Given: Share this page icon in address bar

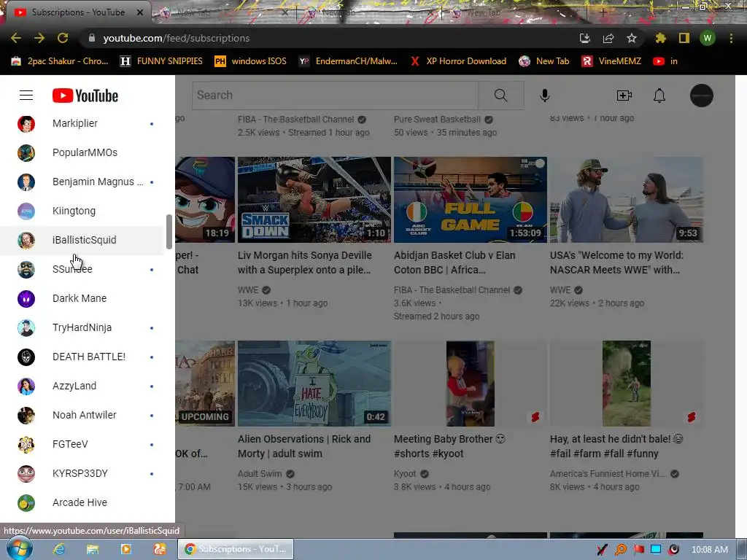Looking at the screenshot, I should (x=608, y=38).
